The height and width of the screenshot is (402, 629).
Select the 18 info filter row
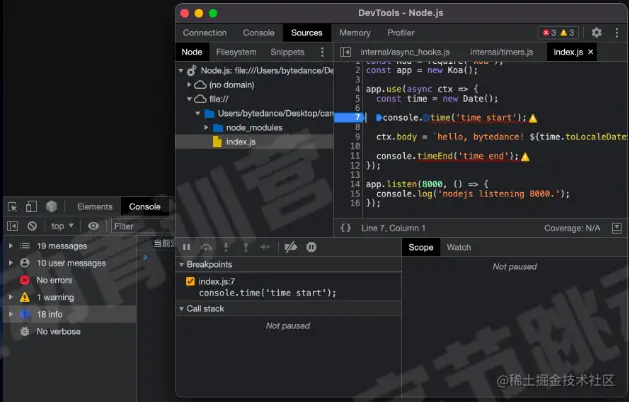(x=69, y=314)
